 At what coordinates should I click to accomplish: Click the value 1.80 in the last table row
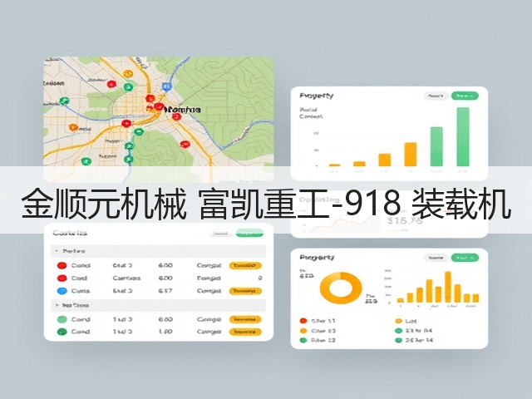coord(165,332)
